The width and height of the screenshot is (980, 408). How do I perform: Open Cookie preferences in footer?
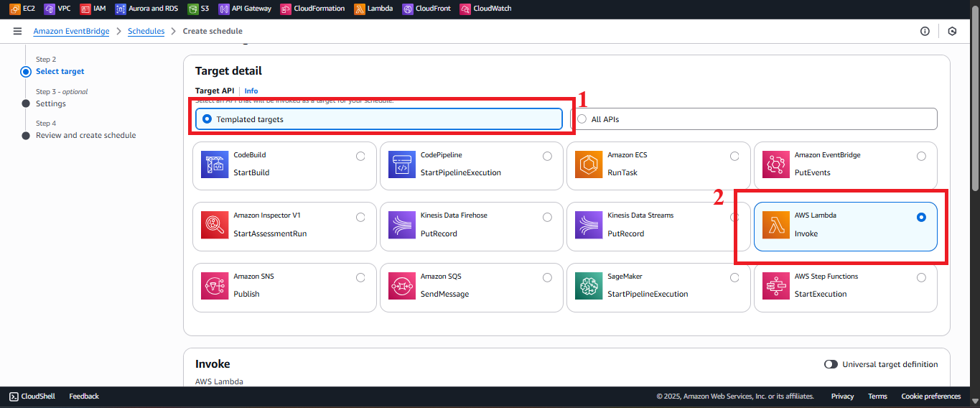click(930, 396)
